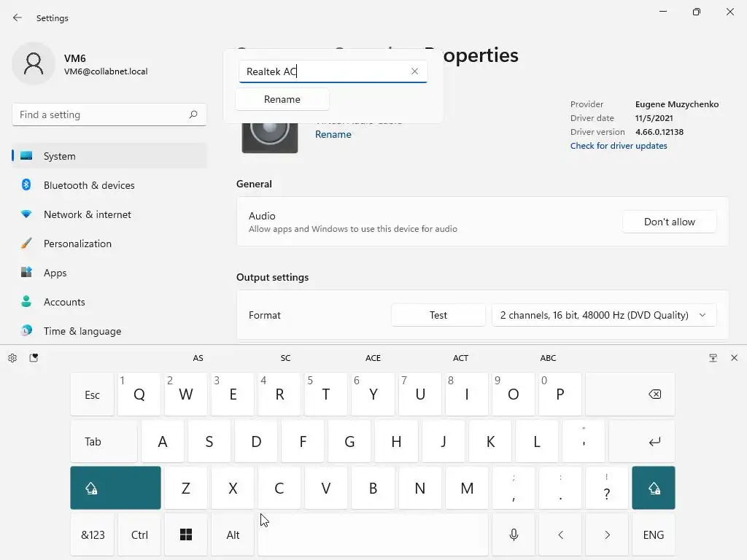Restore down the Settings window
This screenshot has height=560, width=747.
(x=697, y=12)
